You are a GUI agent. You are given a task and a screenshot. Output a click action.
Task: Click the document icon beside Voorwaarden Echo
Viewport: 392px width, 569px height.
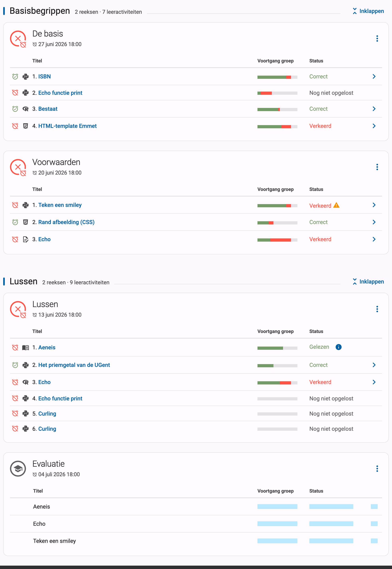tap(26, 239)
